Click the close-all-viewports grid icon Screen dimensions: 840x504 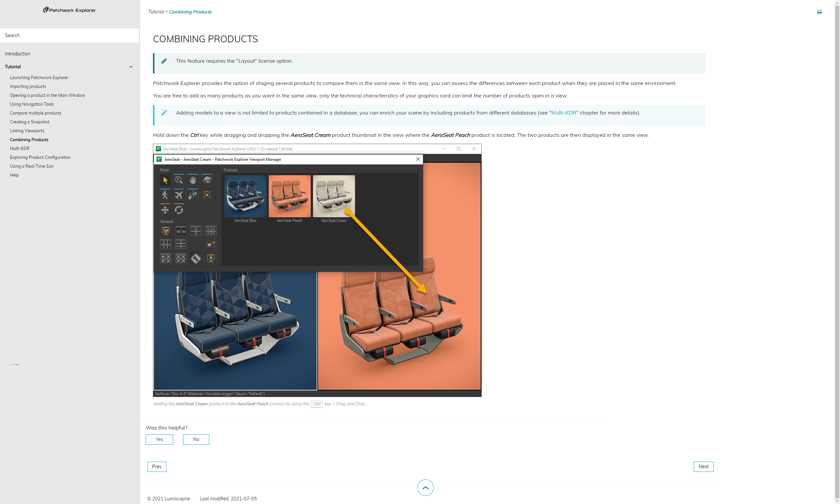coord(180,259)
